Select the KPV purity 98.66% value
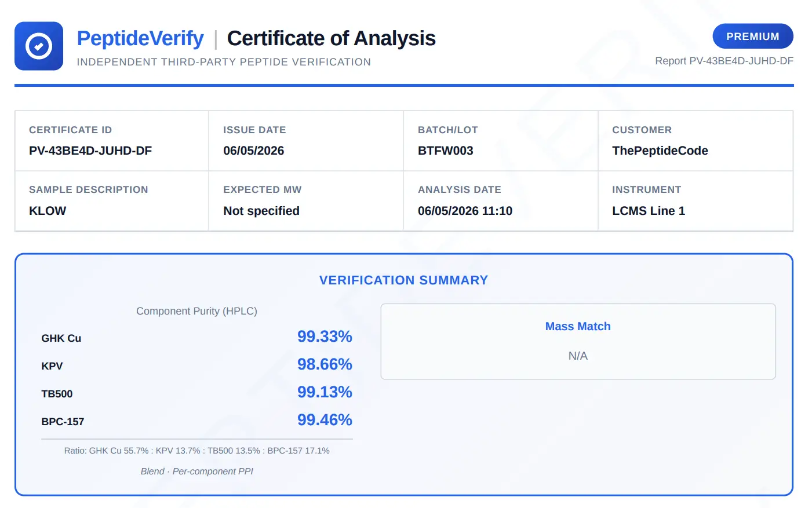Screen dimensions: 812x508 [325, 364]
